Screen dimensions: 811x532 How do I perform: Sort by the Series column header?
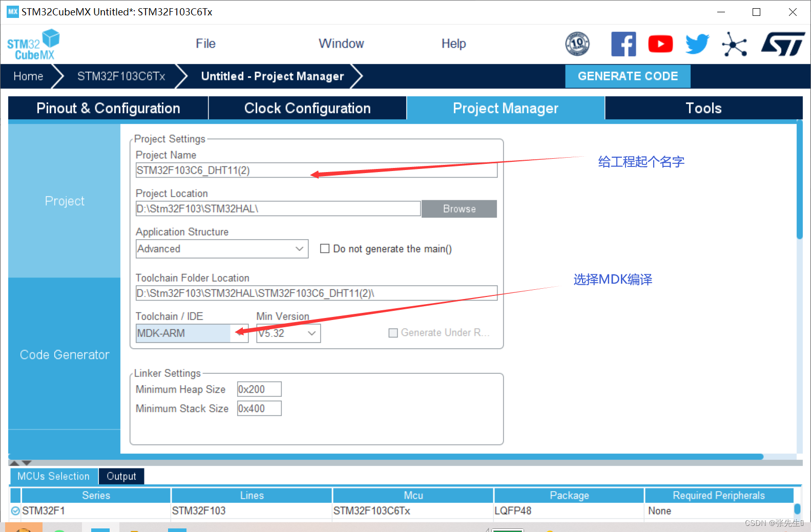click(x=96, y=495)
